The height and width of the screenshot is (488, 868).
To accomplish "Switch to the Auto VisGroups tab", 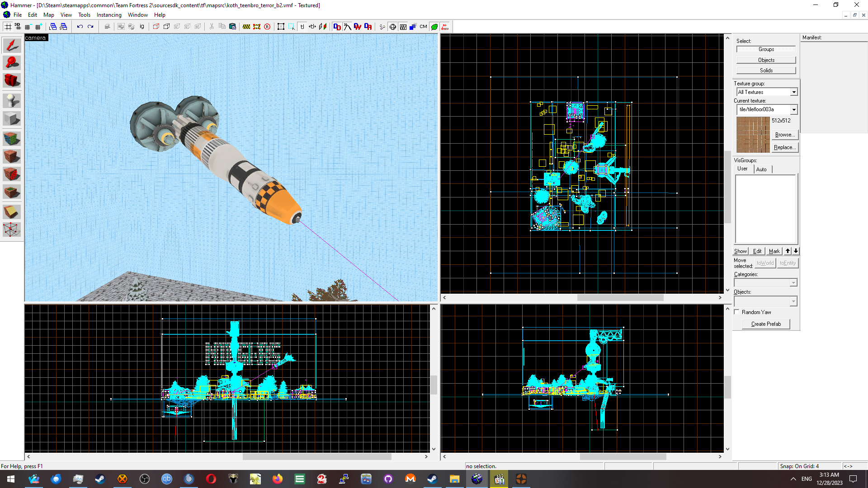I will pos(762,169).
